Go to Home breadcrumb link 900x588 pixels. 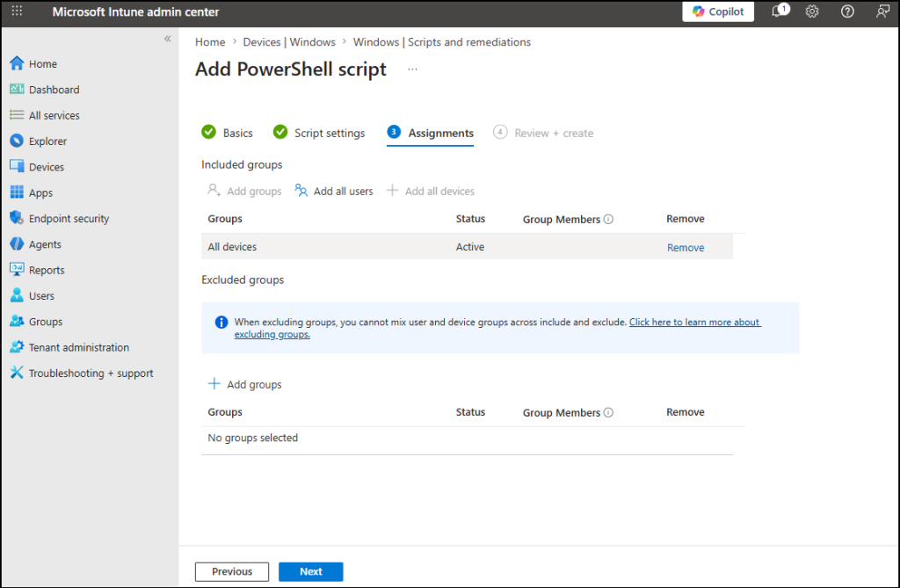click(x=210, y=42)
